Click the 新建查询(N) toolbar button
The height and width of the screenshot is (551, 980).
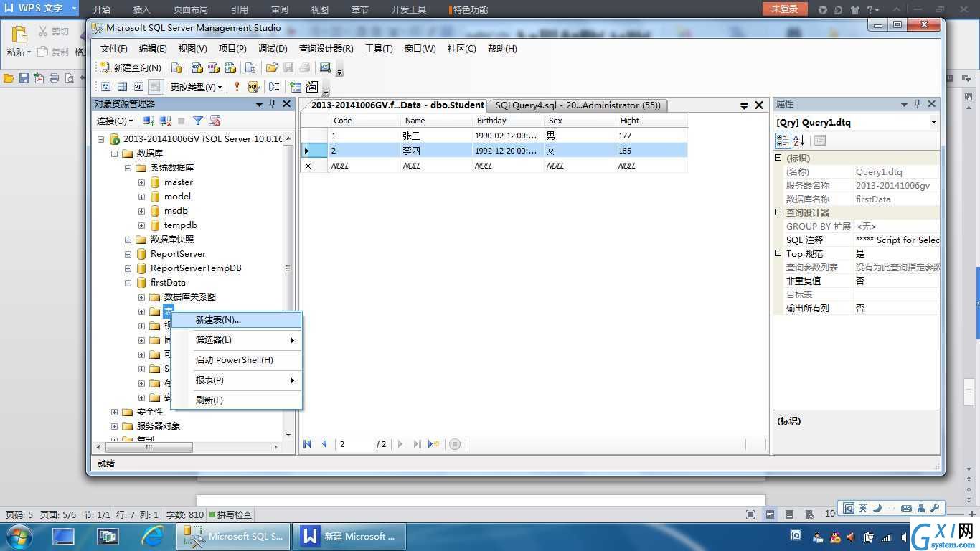coord(131,67)
